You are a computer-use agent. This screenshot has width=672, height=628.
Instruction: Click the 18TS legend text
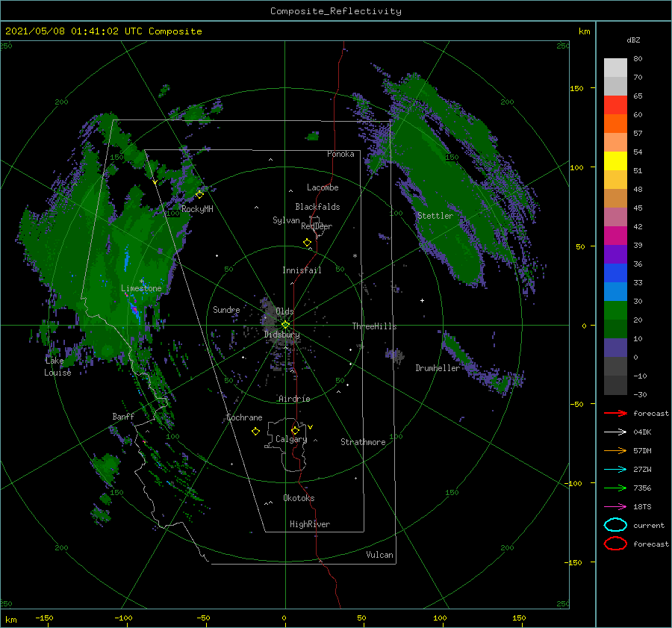[642, 507]
